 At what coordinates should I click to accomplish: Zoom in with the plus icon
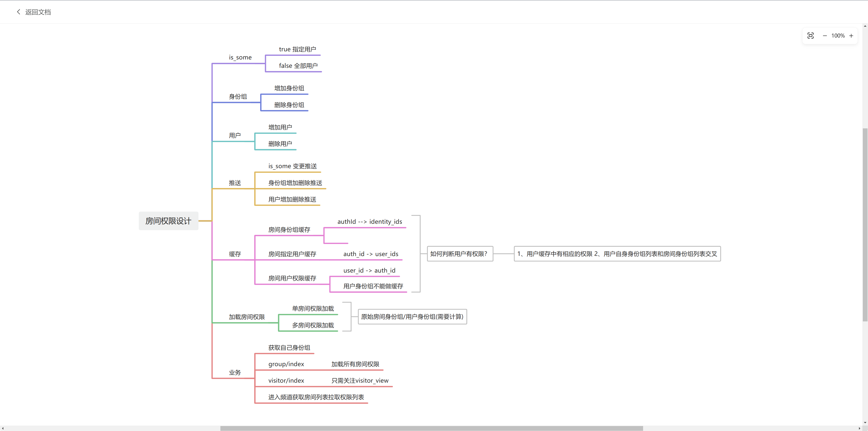coord(851,36)
